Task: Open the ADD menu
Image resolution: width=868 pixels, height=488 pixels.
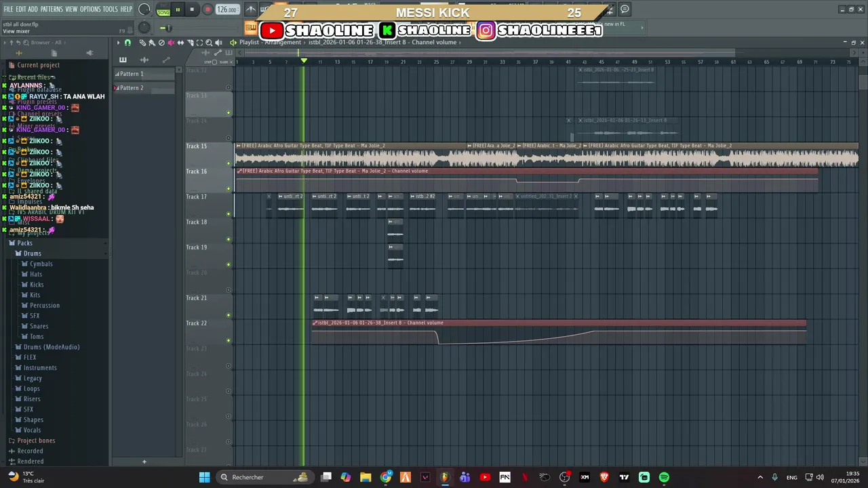Action: coord(33,9)
